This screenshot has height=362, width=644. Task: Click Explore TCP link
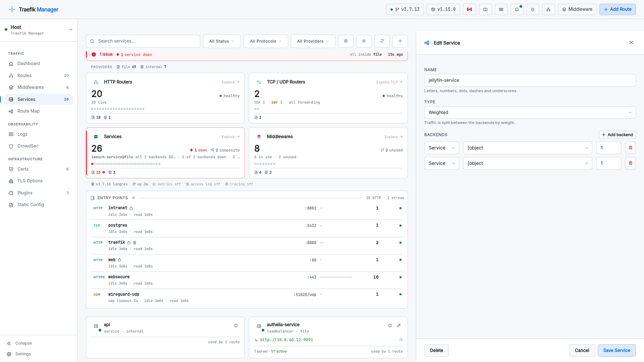coord(389,82)
